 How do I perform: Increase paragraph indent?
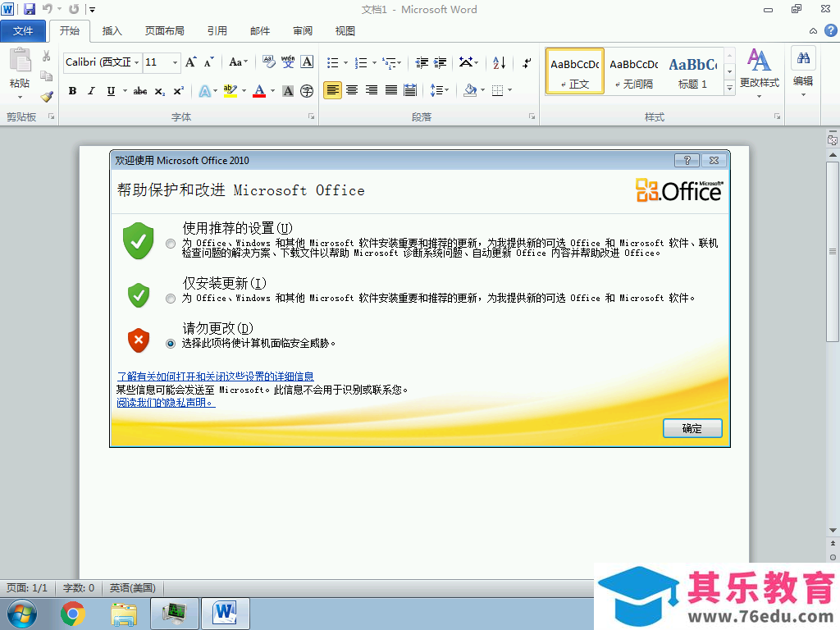pyautogui.click(x=441, y=62)
